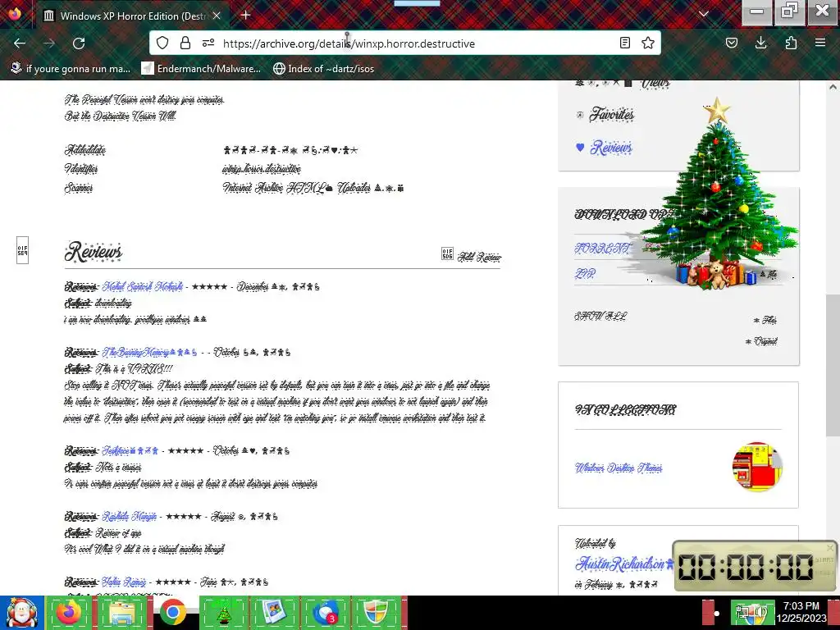
Task: Click the ZIP download option
Action: pos(584,274)
